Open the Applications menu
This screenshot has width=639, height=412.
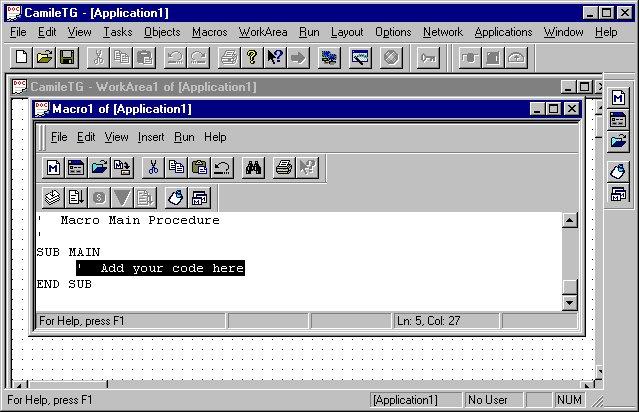(x=503, y=32)
